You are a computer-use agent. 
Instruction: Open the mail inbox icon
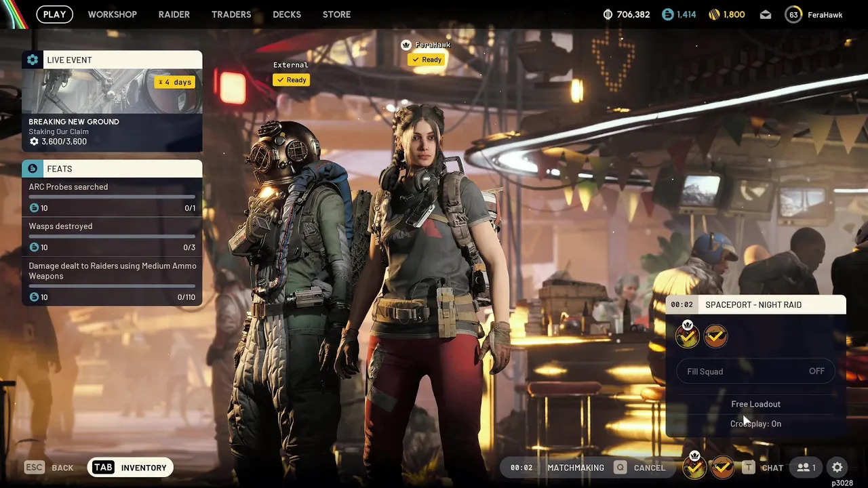tap(766, 15)
